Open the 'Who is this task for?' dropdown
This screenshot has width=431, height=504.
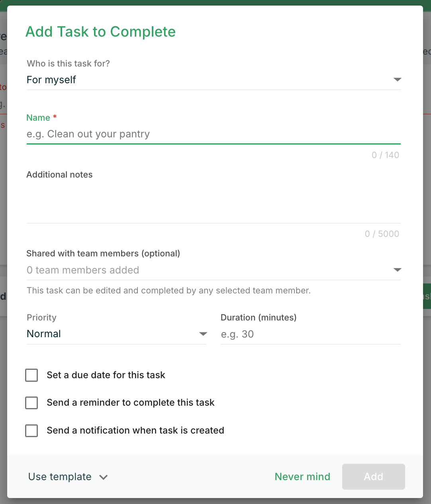(x=214, y=80)
